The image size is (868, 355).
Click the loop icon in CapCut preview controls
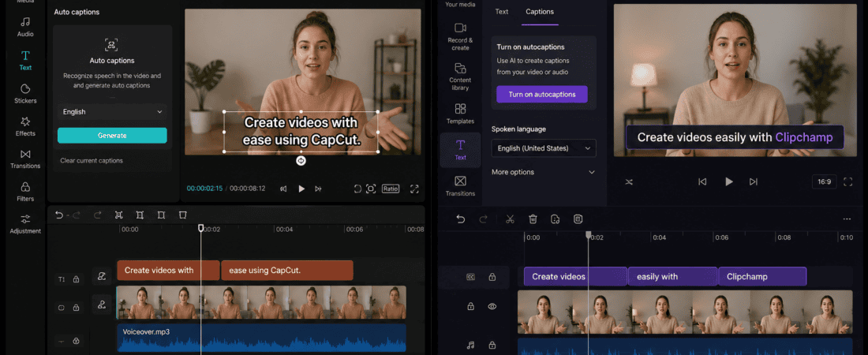(x=357, y=189)
